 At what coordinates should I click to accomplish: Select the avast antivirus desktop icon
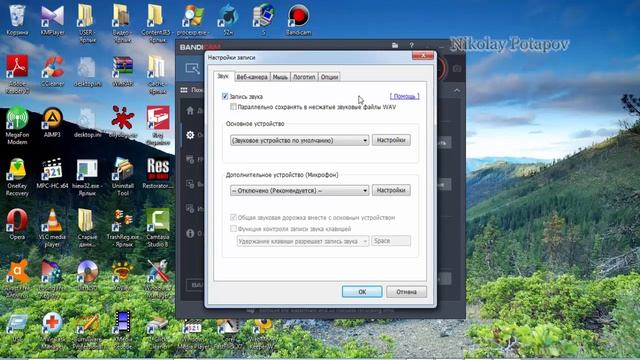(17, 278)
